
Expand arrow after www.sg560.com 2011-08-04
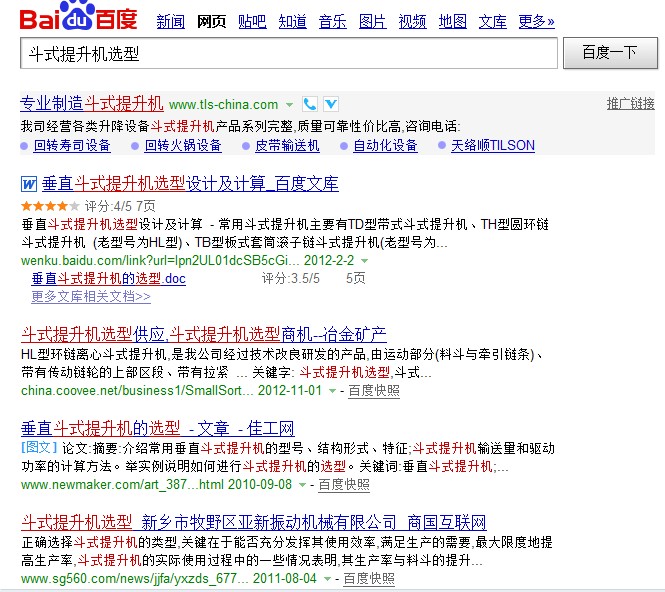[x=327, y=579]
